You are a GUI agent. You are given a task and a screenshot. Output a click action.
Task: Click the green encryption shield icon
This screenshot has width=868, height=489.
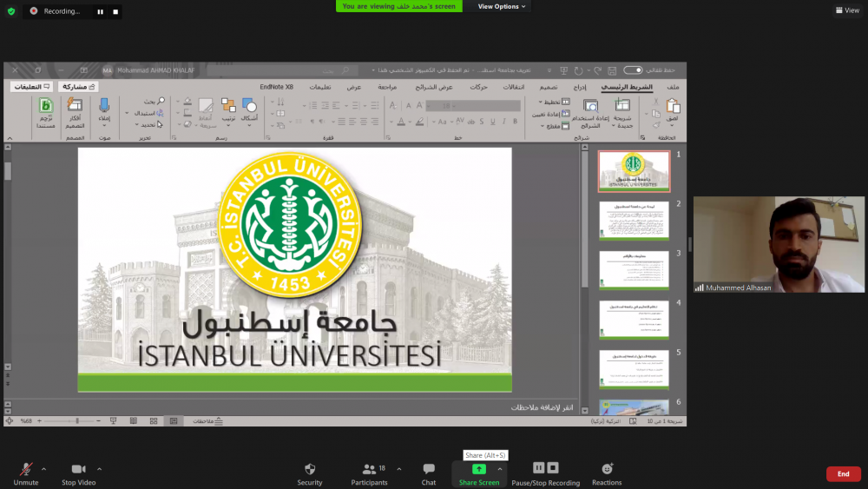click(x=11, y=11)
